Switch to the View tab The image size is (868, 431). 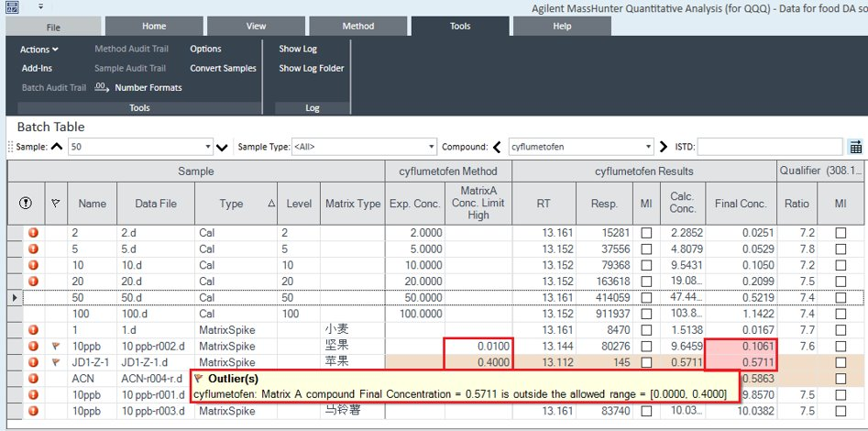(256, 26)
